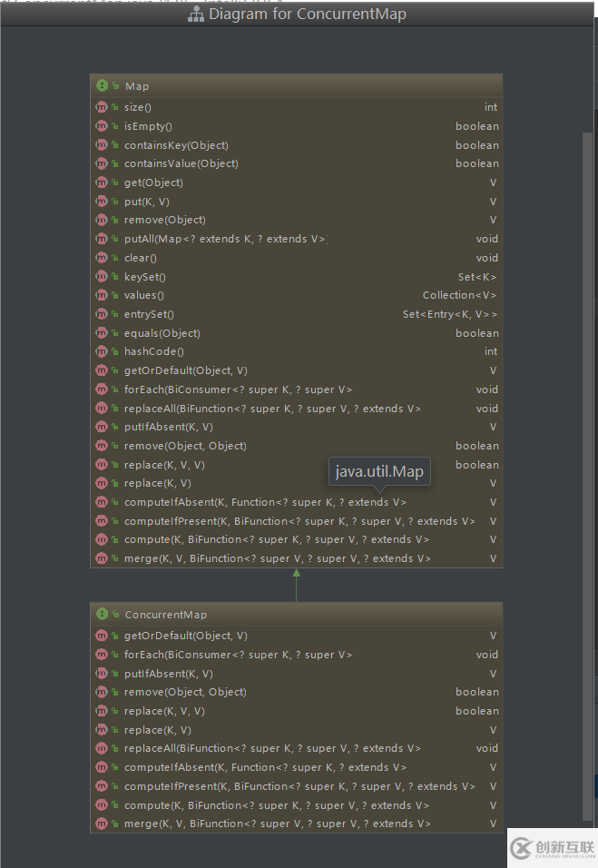Click the method icon beside hashCode()
This screenshot has width=598, height=868.
(x=102, y=351)
